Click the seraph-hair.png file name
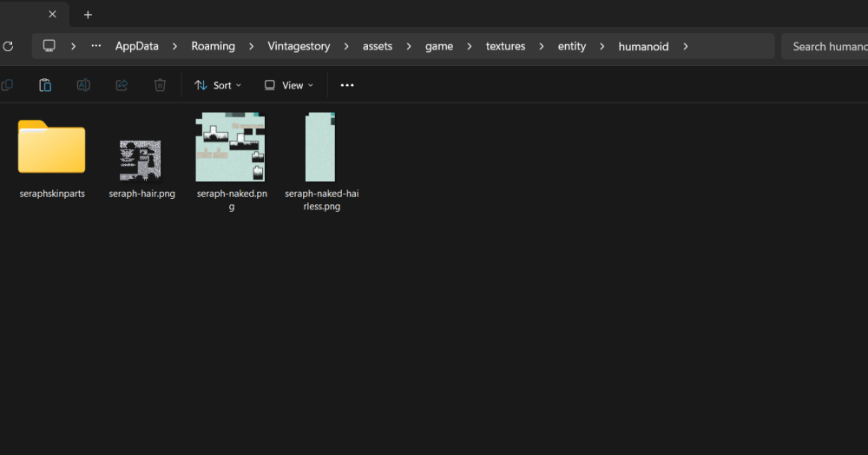The width and height of the screenshot is (868, 455). pyautogui.click(x=141, y=194)
